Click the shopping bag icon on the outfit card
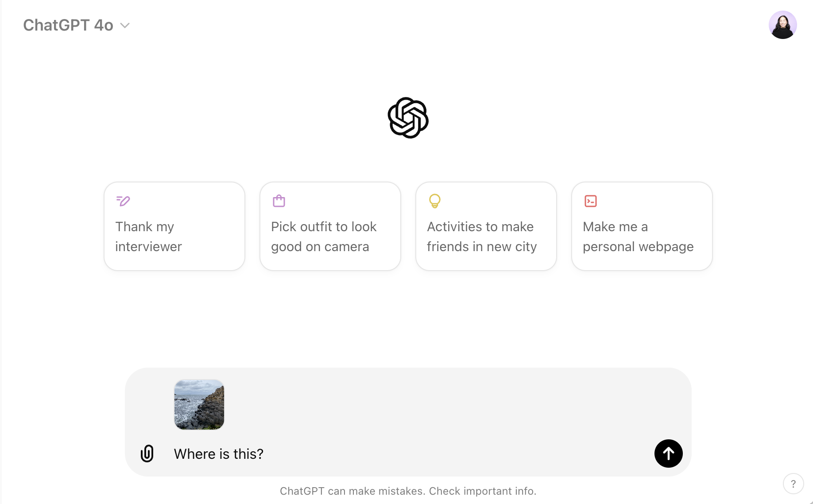The image size is (813, 504). point(279,201)
